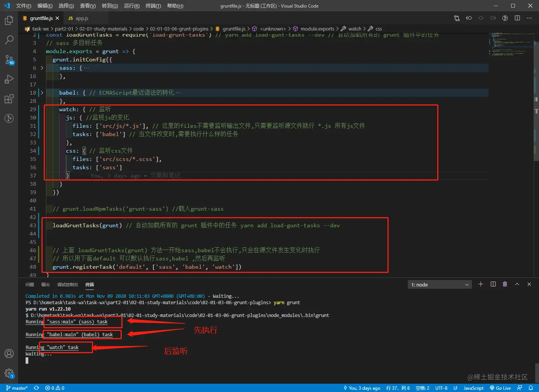
Task: Open the 运行(R) menu
Action: pos(132,6)
